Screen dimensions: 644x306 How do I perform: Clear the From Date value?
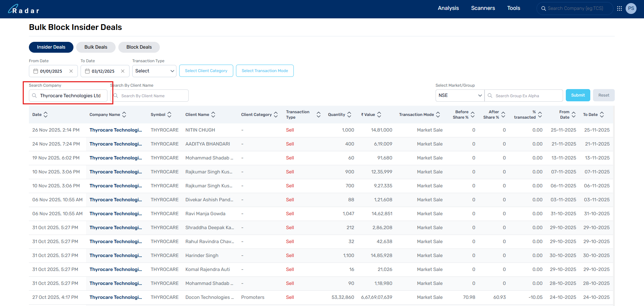click(x=71, y=71)
